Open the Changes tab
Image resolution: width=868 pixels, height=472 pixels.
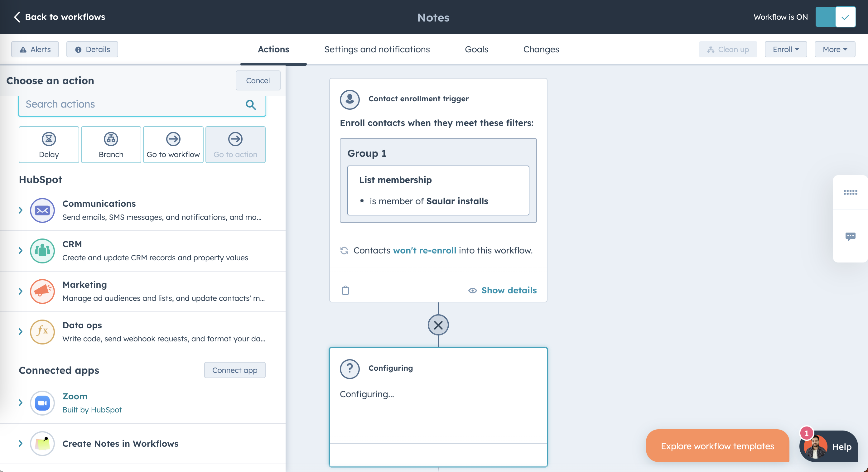pos(541,50)
